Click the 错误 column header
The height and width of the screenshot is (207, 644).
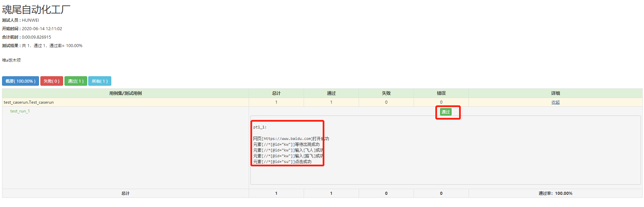[x=441, y=93]
